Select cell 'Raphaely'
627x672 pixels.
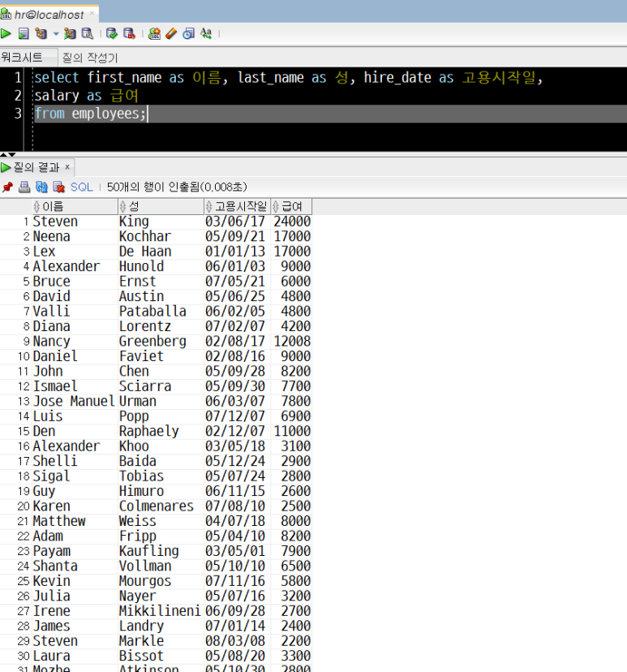point(161,432)
